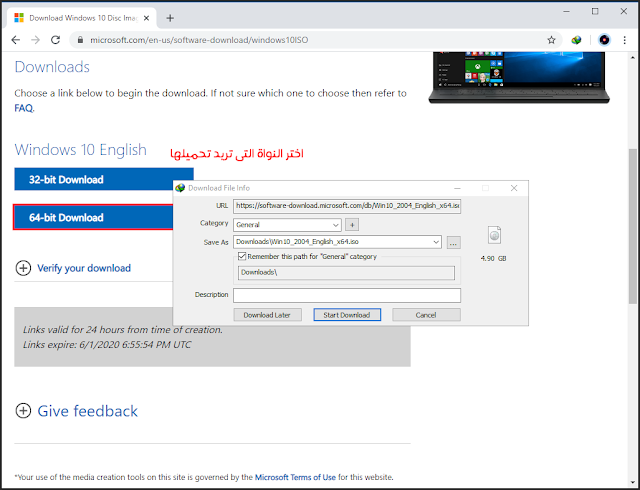
Task: Select the Download Windows 10 Disc Image tab
Action: (x=82, y=18)
